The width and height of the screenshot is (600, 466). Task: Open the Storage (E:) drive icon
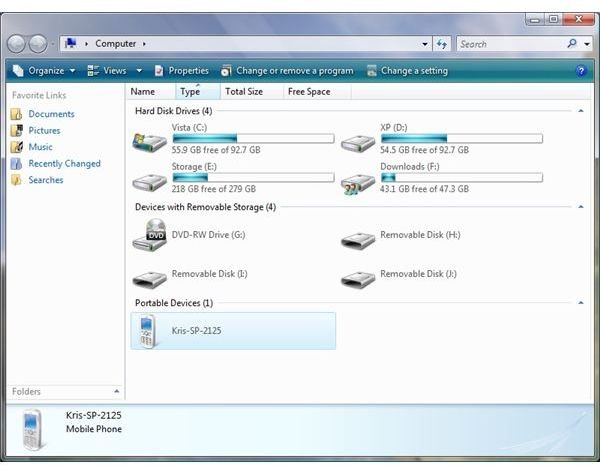[x=149, y=182]
